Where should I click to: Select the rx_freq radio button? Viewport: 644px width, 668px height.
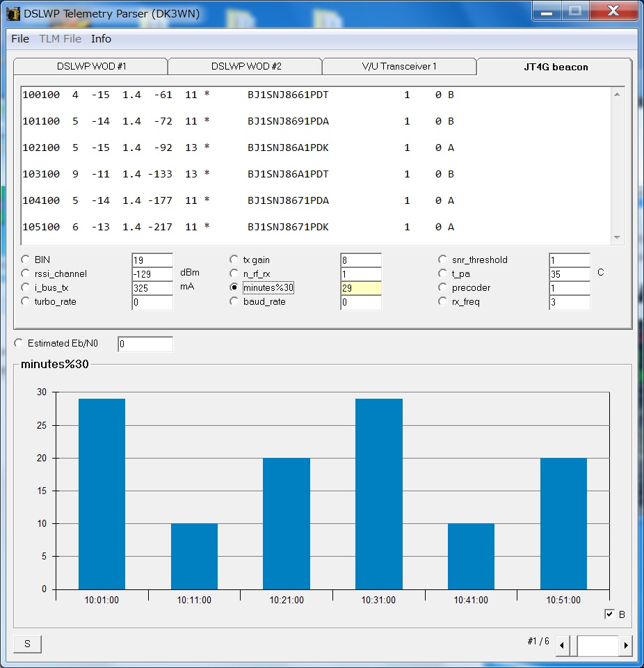click(x=442, y=301)
